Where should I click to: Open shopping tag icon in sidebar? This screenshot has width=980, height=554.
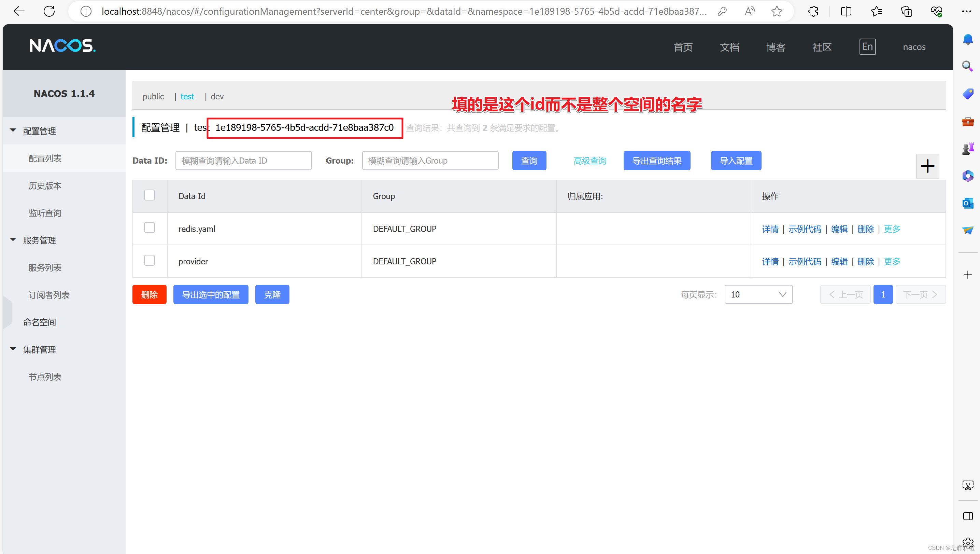tap(968, 94)
